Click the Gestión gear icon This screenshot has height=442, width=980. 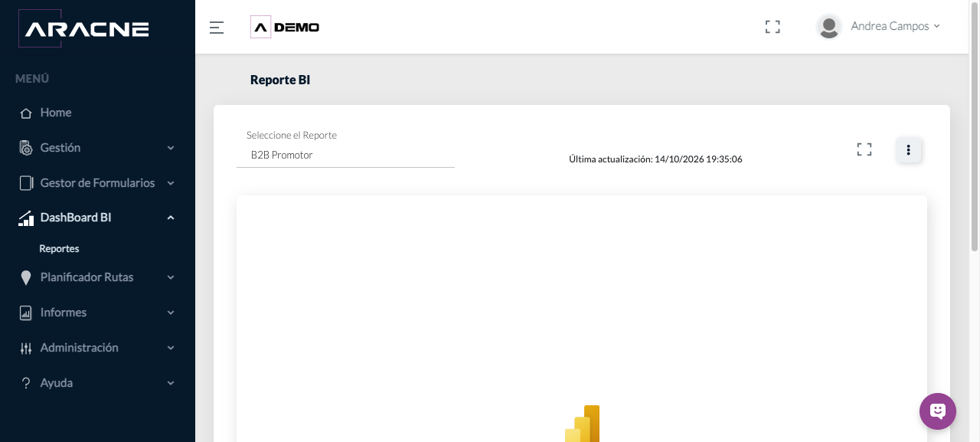tap(26, 148)
